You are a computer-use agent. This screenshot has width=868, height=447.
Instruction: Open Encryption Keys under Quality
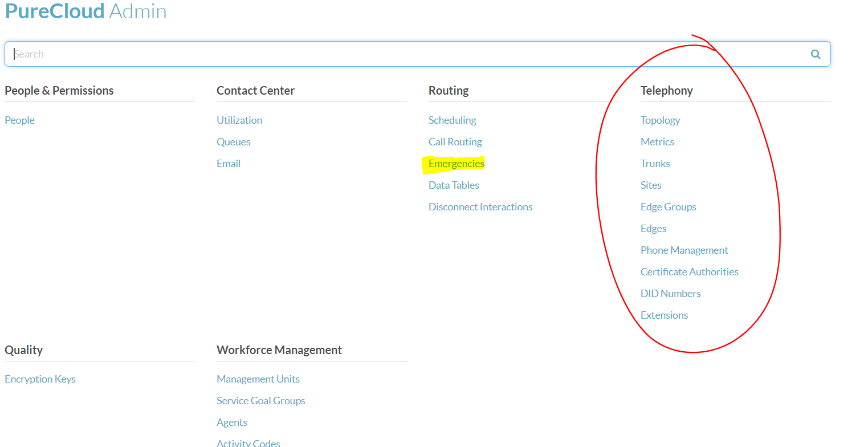(x=40, y=379)
